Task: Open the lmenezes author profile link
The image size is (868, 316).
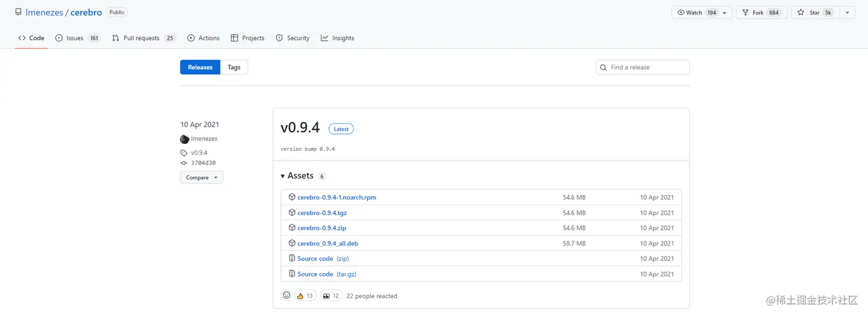Action: click(x=204, y=139)
